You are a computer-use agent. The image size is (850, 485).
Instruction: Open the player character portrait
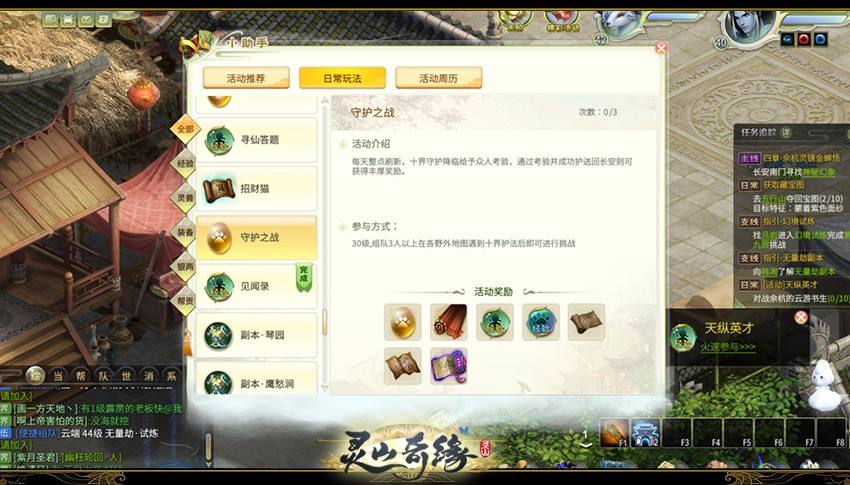(x=746, y=25)
